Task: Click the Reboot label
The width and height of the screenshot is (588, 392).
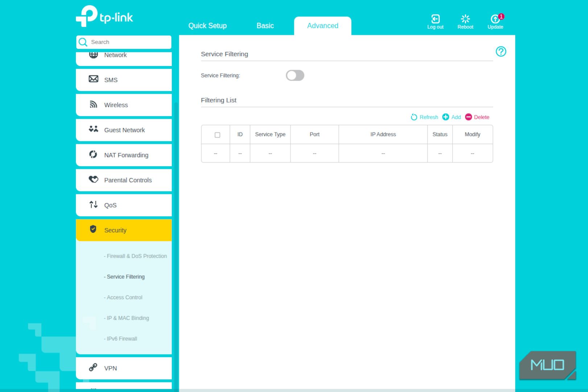Action: pyautogui.click(x=465, y=27)
